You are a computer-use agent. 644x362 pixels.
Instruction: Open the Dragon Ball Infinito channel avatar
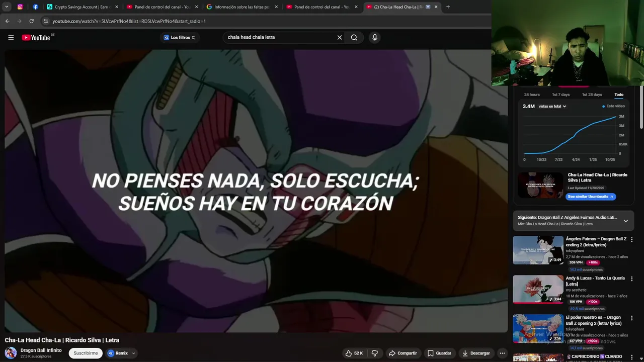click(11, 353)
